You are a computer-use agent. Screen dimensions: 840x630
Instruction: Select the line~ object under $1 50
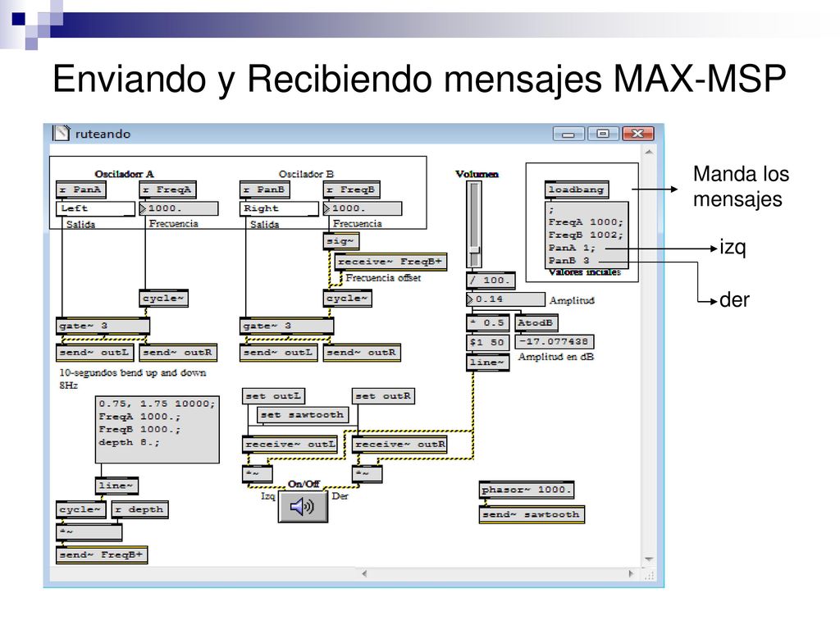click(x=487, y=363)
